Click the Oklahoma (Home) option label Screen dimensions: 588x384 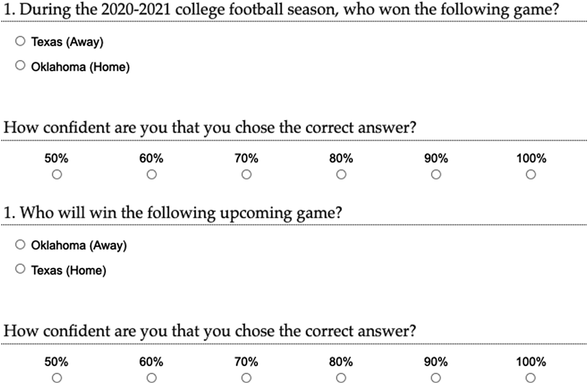[80, 67]
